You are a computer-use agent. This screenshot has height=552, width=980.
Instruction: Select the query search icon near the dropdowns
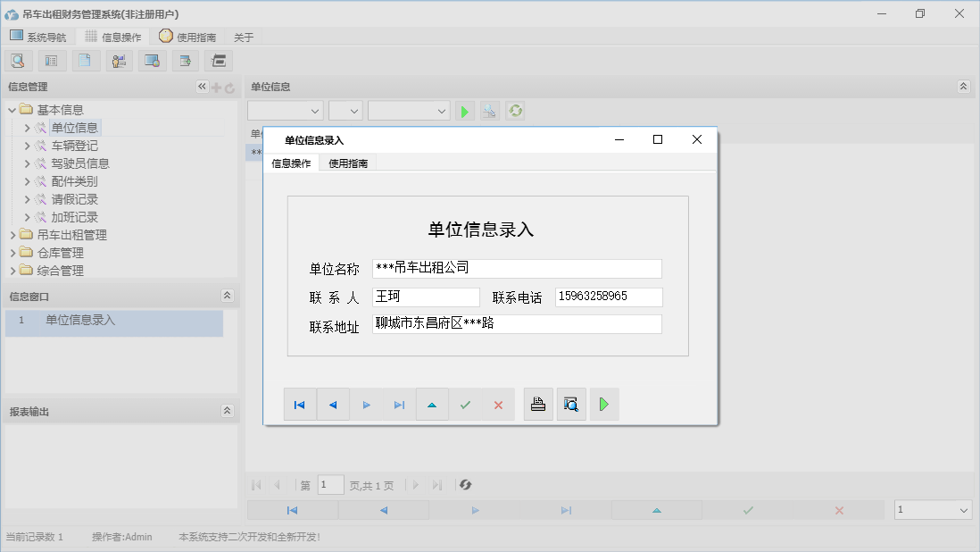point(489,110)
